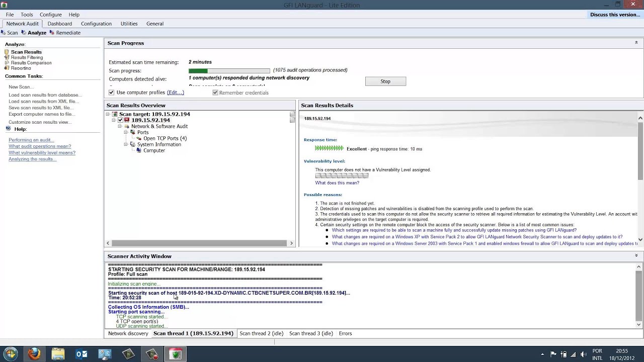Image resolution: width=644 pixels, height=362 pixels.
Task: Switch to the Dashboard tab
Action: coord(60,24)
